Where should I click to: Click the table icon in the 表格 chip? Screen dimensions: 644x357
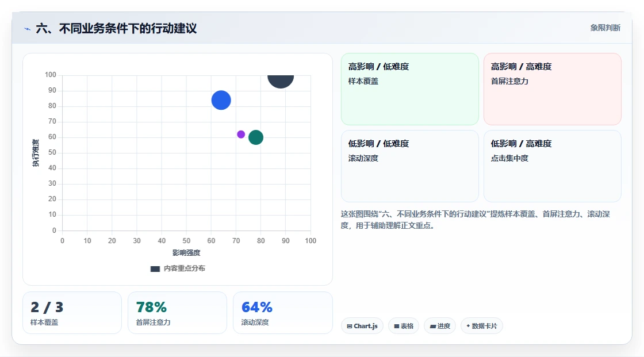397,326
